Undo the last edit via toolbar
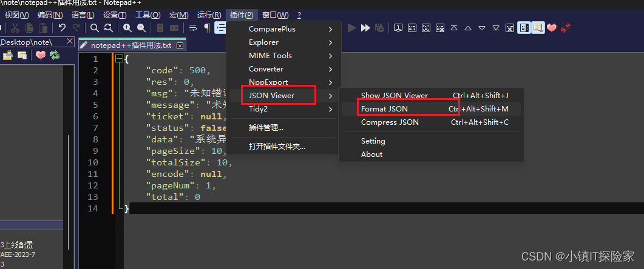This screenshot has height=269, width=644. 62,28
